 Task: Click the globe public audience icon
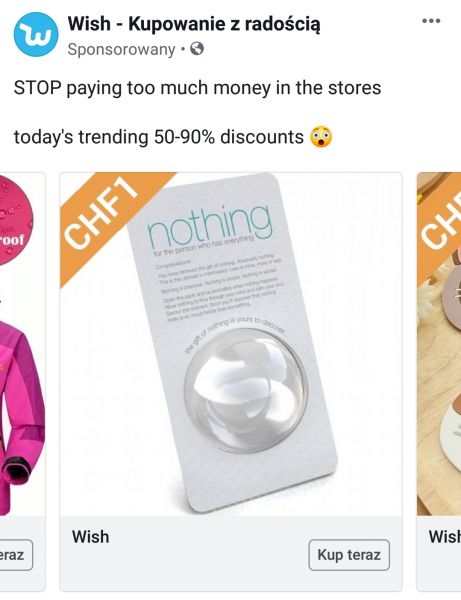[x=197, y=49]
